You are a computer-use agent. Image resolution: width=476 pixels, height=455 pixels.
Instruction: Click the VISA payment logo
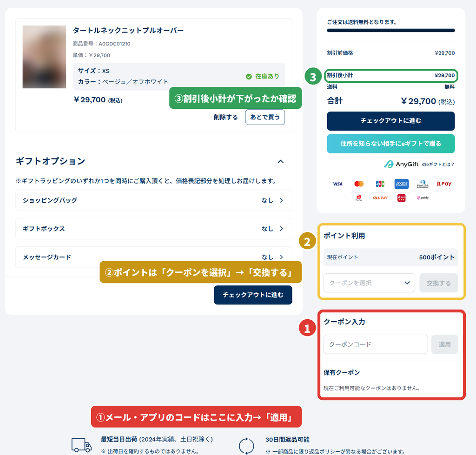pos(337,184)
